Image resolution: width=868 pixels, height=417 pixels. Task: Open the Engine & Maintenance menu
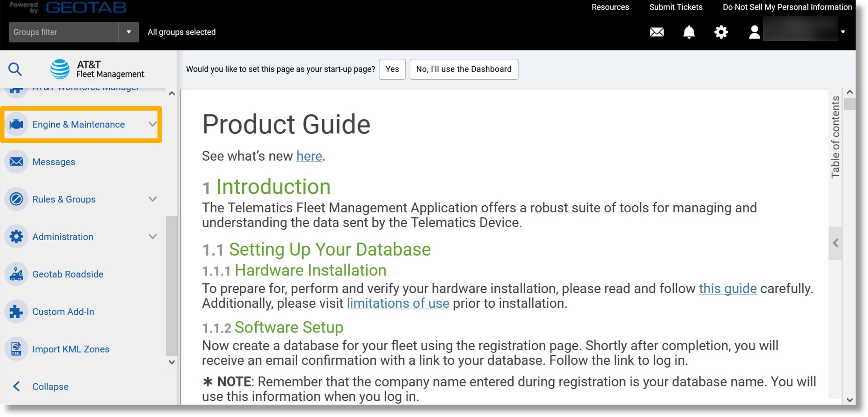(x=81, y=124)
